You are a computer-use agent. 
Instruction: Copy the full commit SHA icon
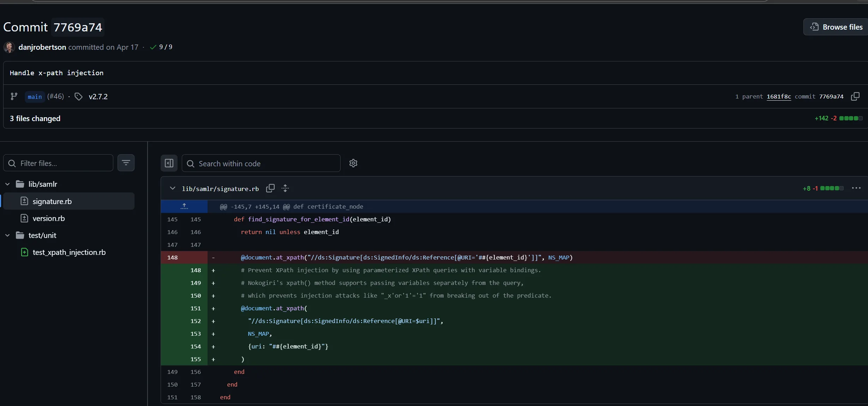tap(855, 96)
